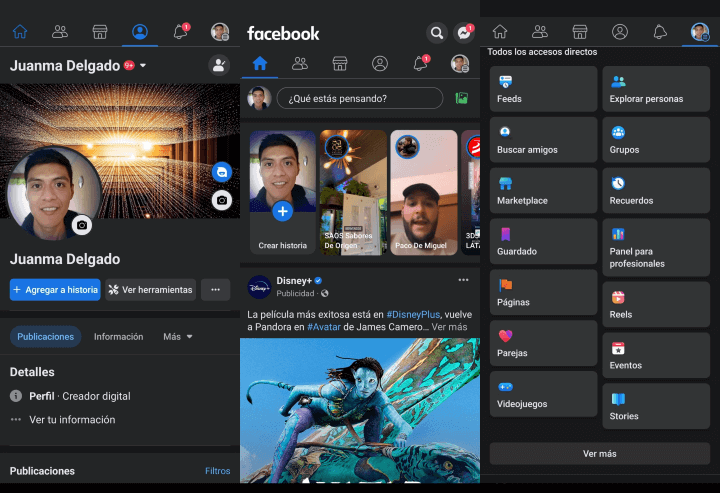Open Recuerdos shortcut card

point(656,190)
